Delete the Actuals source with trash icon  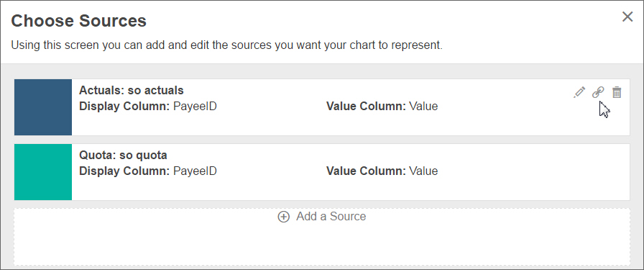click(617, 92)
